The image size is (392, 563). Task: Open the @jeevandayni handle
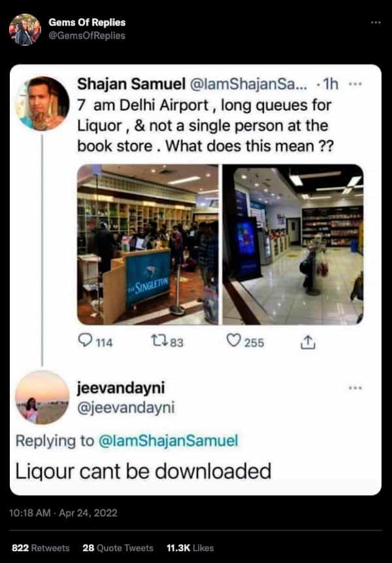click(x=126, y=408)
